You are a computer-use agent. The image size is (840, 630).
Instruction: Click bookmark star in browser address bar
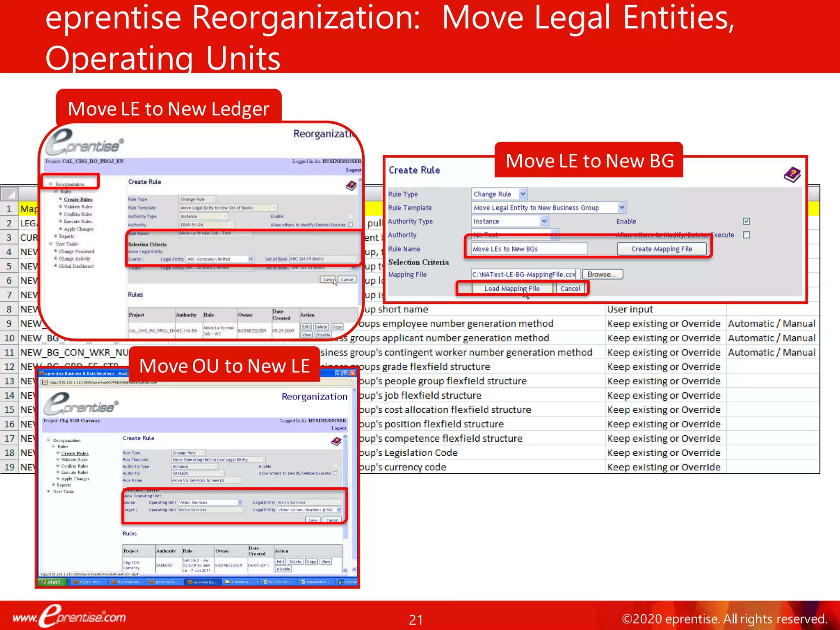coord(352,382)
